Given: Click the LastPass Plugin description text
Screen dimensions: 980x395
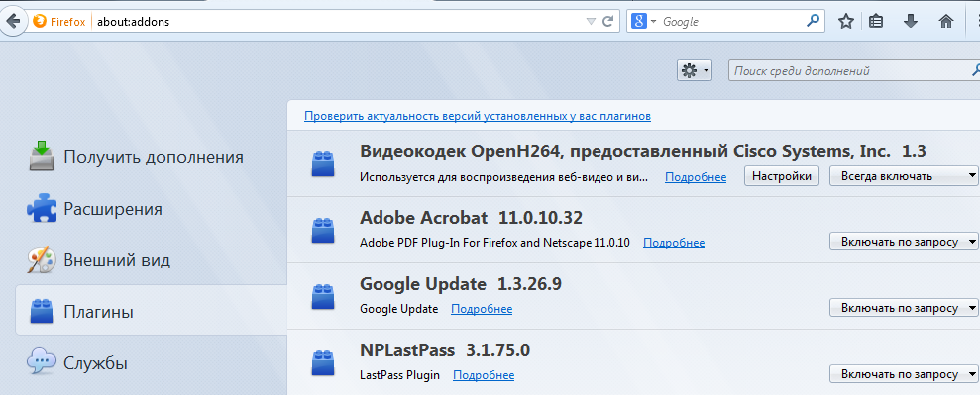Looking at the screenshot, I should [x=400, y=375].
